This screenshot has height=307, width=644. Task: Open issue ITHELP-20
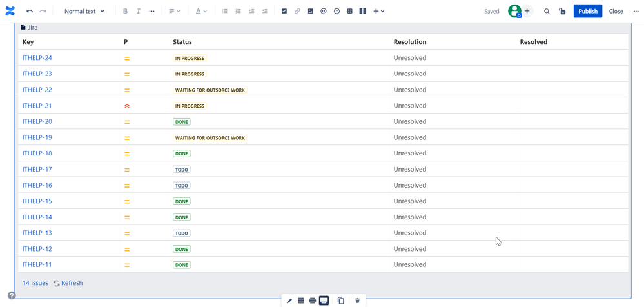click(x=37, y=122)
